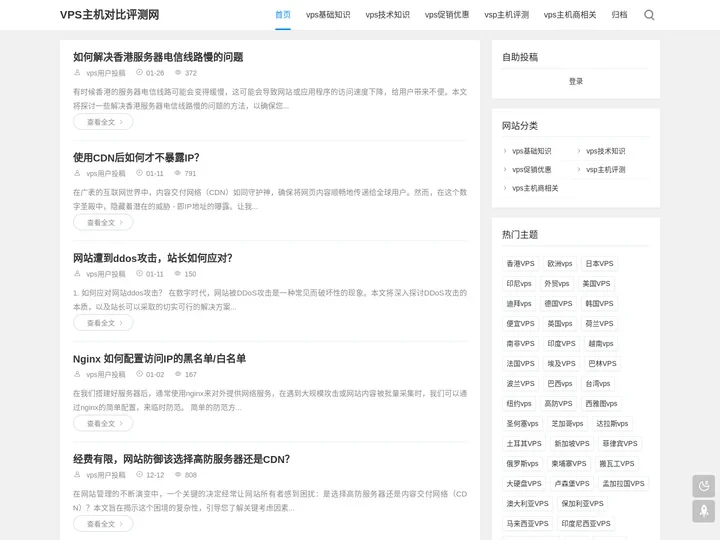Select hot tag 新加坡VPS
The image size is (720, 540).
[572, 444]
